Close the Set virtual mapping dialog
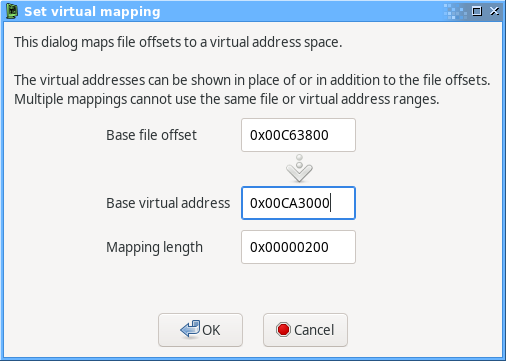 pyautogui.click(x=494, y=11)
